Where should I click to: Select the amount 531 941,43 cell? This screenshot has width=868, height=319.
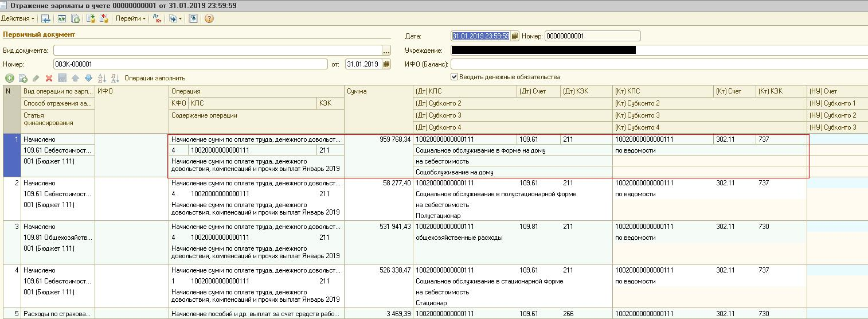tap(378, 227)
